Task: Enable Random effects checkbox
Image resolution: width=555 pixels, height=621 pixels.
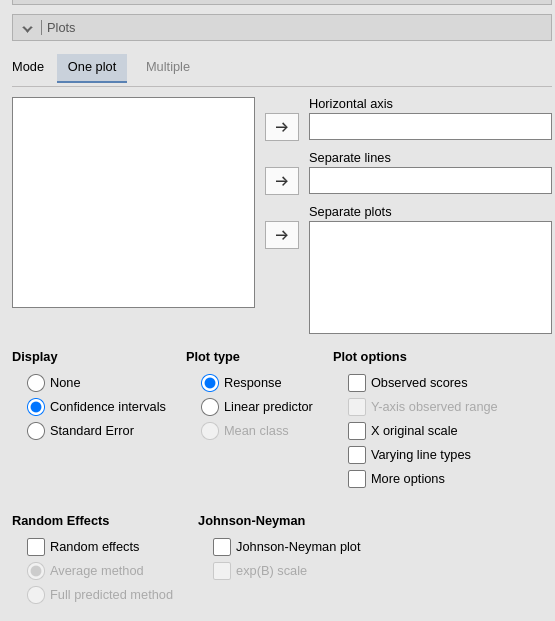Action: click(x=36, y=547)
